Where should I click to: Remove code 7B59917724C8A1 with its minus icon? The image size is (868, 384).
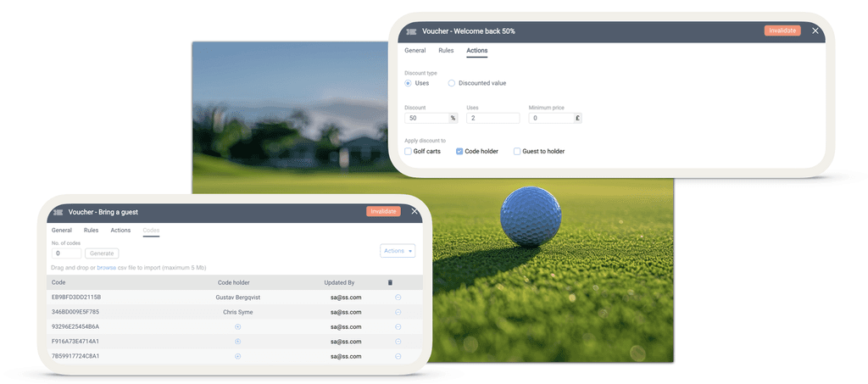(x=398, y=356)
